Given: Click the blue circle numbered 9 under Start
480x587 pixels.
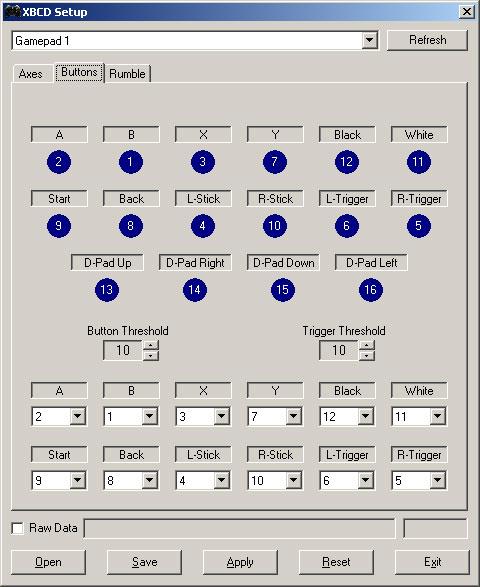Looking at the screenshot, I should (59, 226).
